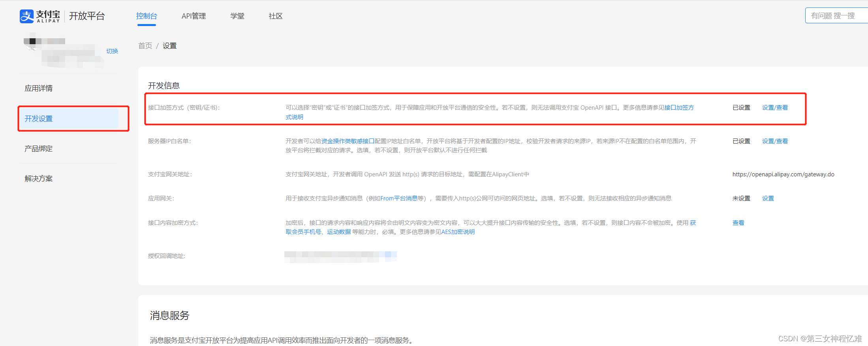868x346 pixels.
Task: Click the 消息服务 section heading
Action: pyautogui.click(x=170, y=316)
